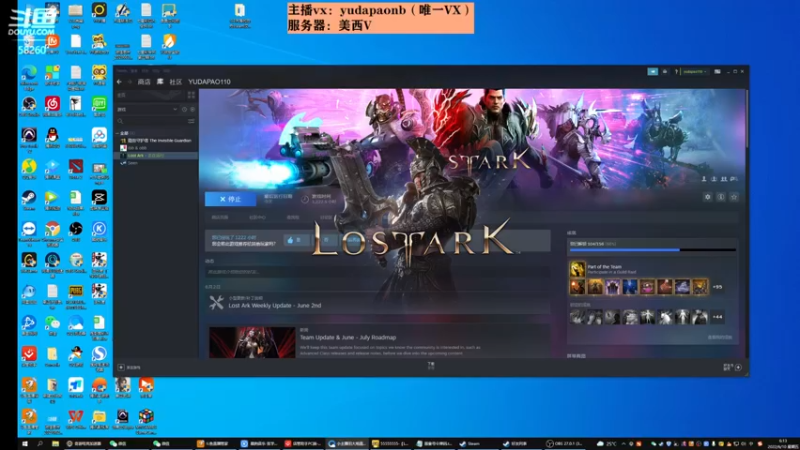Open Steam notifications icon in title bar

[665, 71]
